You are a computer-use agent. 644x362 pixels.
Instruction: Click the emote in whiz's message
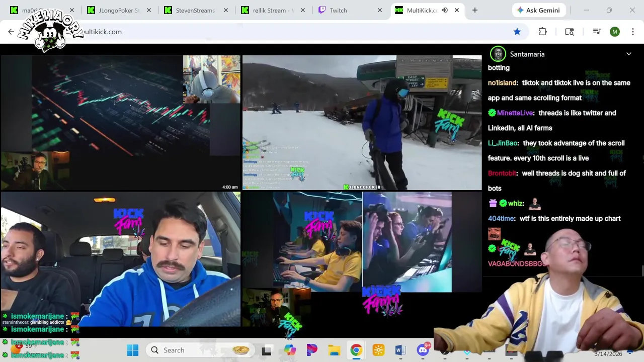click(535, 203)
